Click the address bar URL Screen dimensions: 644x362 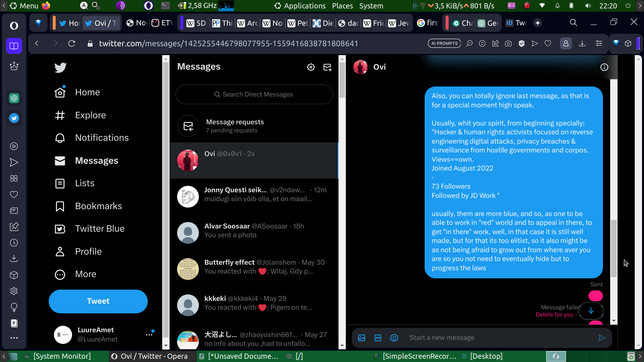click(x=229, y=43)
